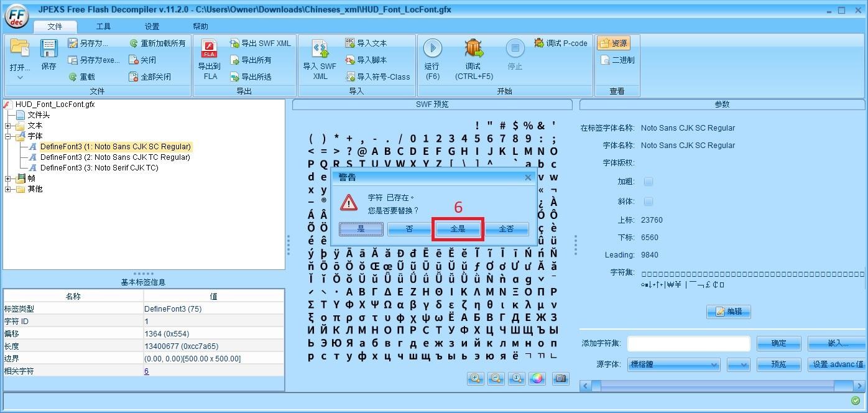
Task: Click 导入符号-Class button
Action: click(x=377, y=77)
